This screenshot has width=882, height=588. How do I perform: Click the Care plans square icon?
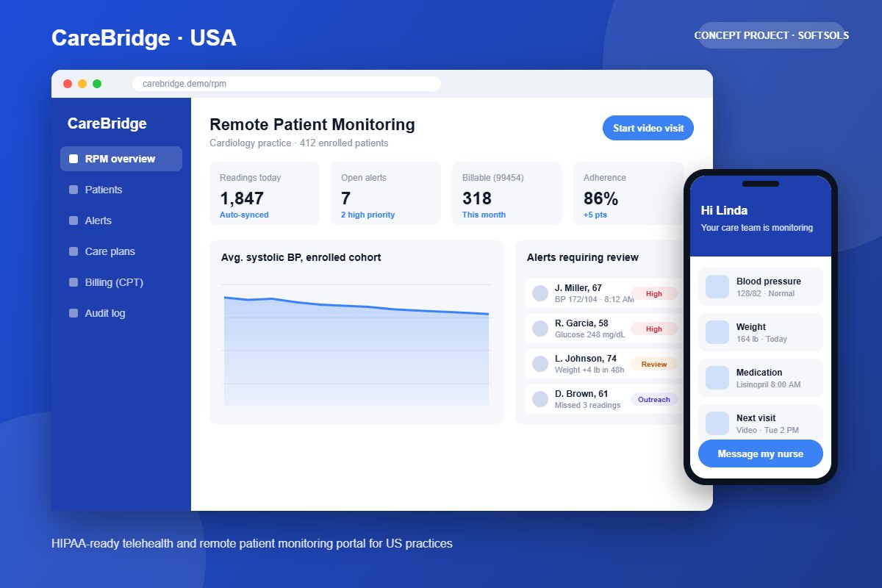[73, 251]
